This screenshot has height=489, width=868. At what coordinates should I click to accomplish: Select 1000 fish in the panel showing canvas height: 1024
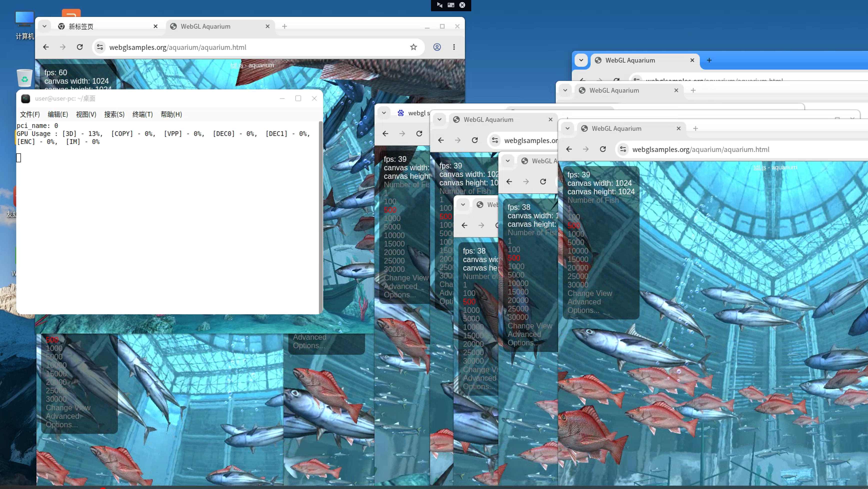(575, 234)
